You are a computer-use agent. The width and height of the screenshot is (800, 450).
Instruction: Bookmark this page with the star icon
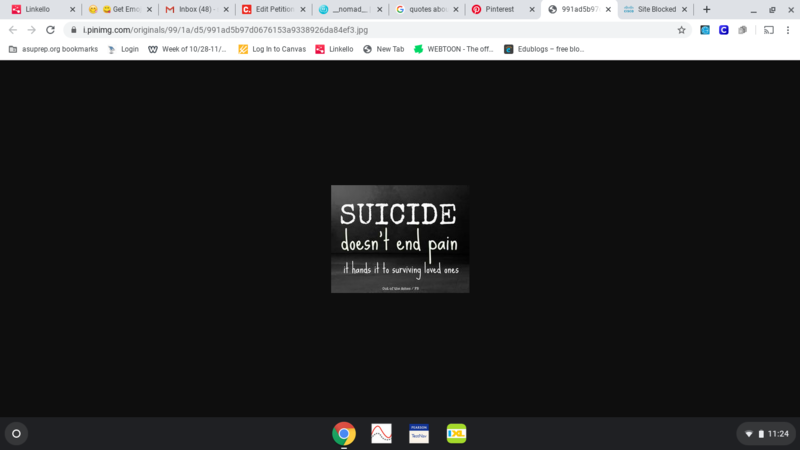pyautogui.click(x=681, y=30)
